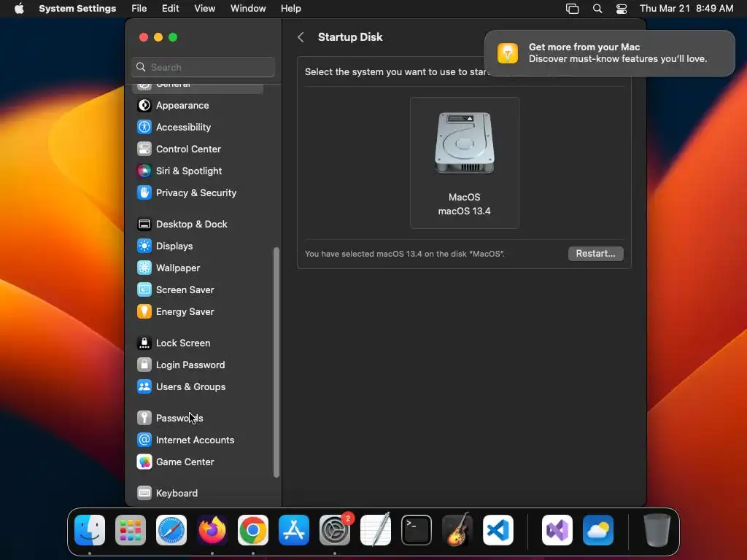Click the sidebar Search field
The height and width of the screenshot is (560, 747).
[x=203, y=67]
